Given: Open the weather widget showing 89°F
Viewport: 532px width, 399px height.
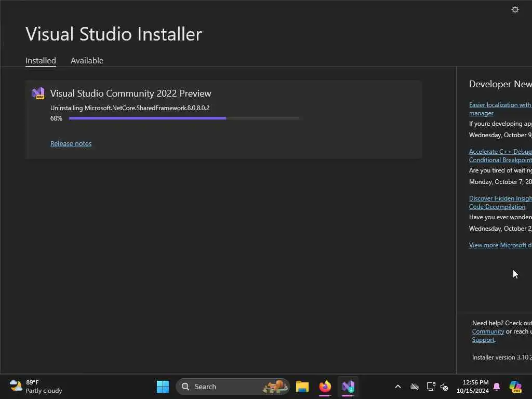Looking at the screenshot, I should click(36, 387).
